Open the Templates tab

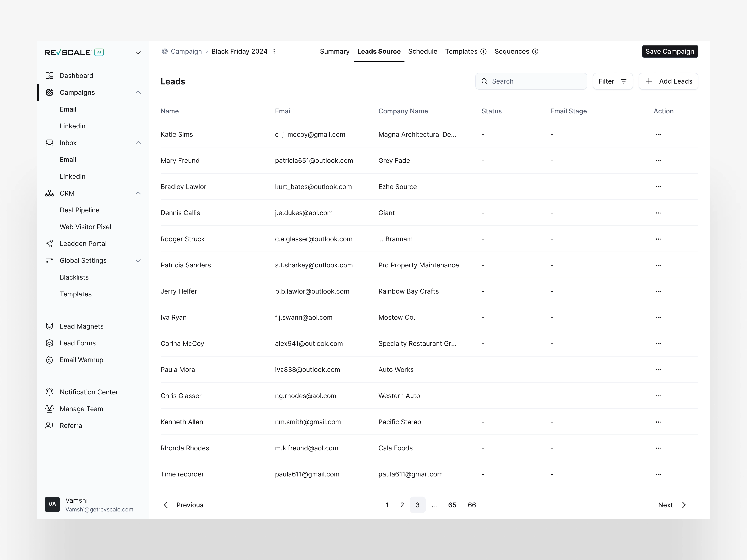[461, 52]
